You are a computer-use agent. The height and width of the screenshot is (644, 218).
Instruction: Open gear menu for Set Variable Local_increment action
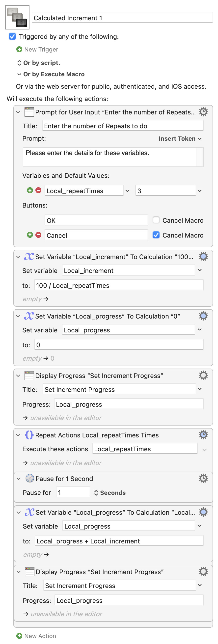click(203, 257)
